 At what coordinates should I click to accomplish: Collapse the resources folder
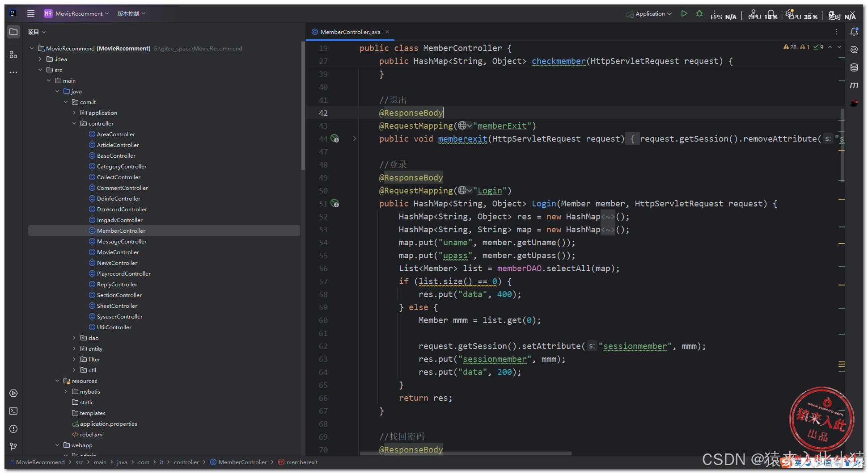(x=57, y=381)
